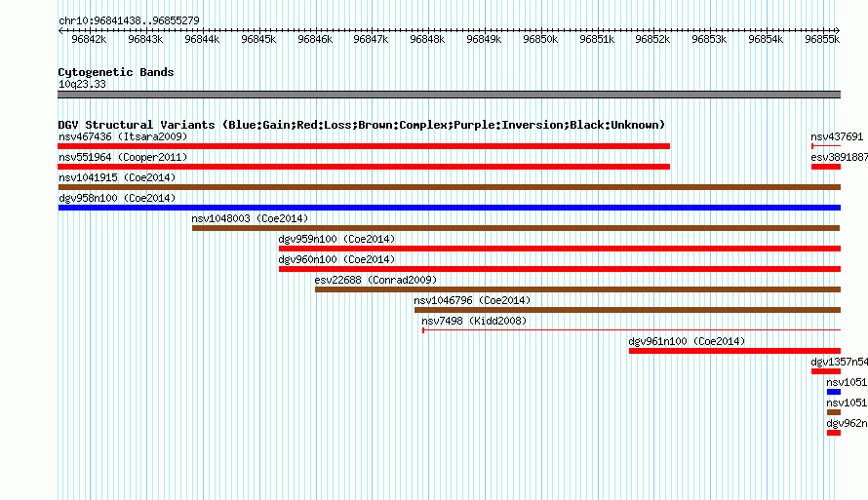Open the DGV Structural Variants track title

(x=362, y=125)
